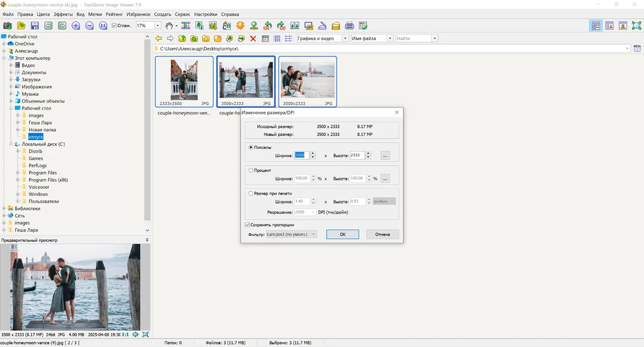Open the Фильтр Lanczos3 dropdown
644x347 pixels.
(291, 234)
